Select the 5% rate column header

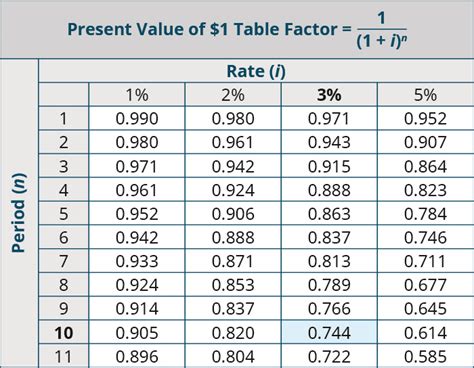pos(426,95)
